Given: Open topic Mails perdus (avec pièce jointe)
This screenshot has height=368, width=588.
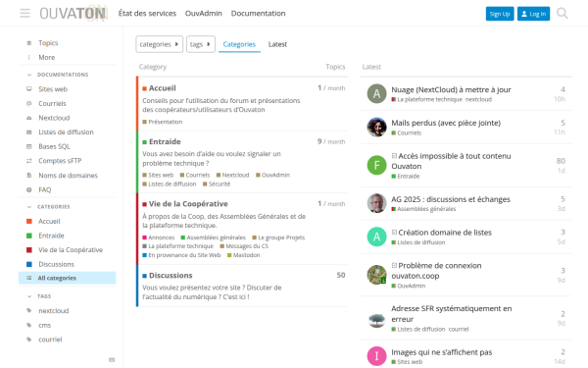Looking at the screenshot, I should (x=446, y=123).
